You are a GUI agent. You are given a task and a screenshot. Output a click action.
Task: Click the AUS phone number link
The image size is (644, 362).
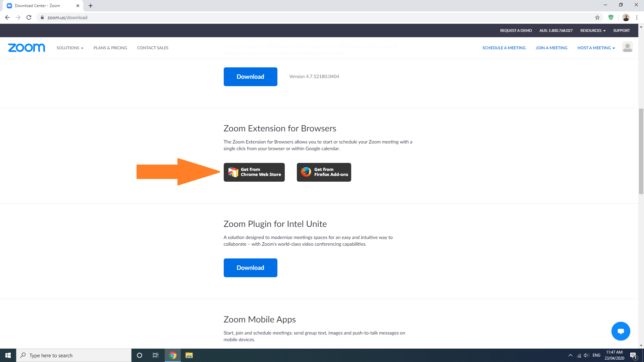coord(556,31)
